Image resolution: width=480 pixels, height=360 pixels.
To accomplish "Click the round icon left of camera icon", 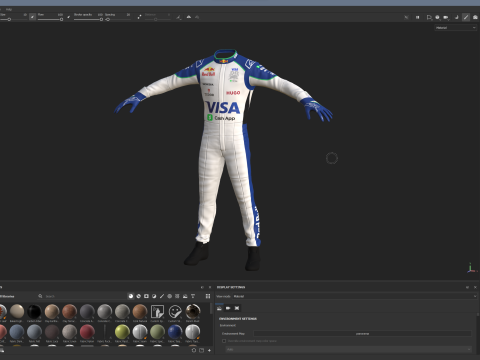I will coord(437,17).
